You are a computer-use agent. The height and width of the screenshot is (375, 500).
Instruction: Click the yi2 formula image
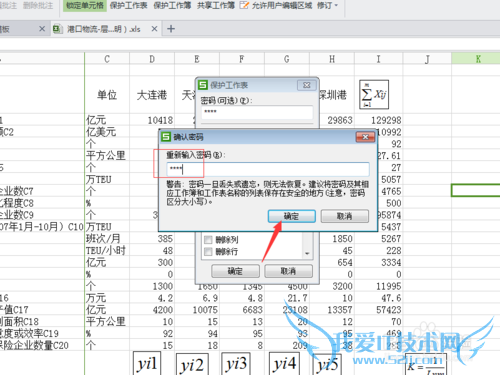pos(192,364)
